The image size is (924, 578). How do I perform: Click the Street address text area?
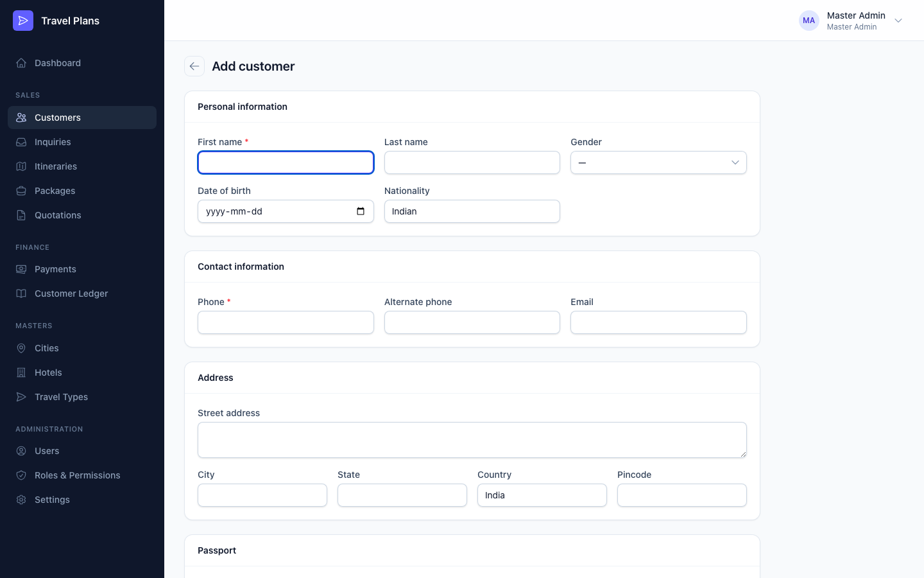tap(472, 440)
